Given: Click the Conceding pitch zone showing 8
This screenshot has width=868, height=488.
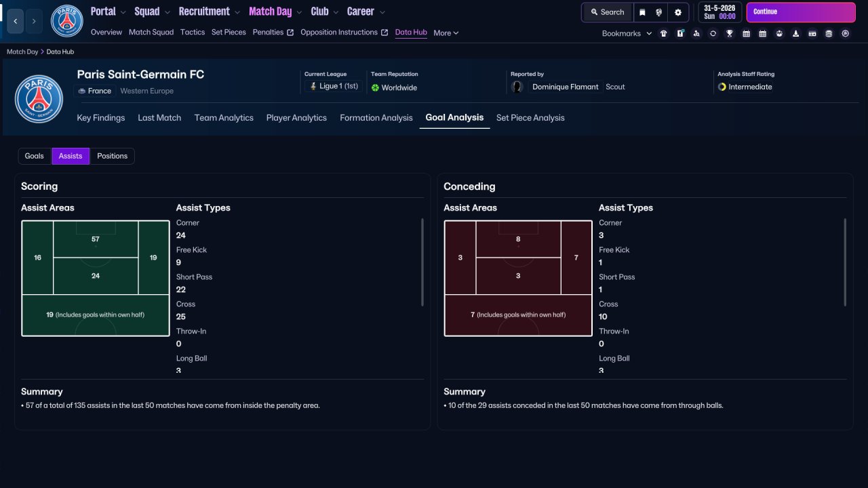Looking at the screenshot, I should click(518, 239).
